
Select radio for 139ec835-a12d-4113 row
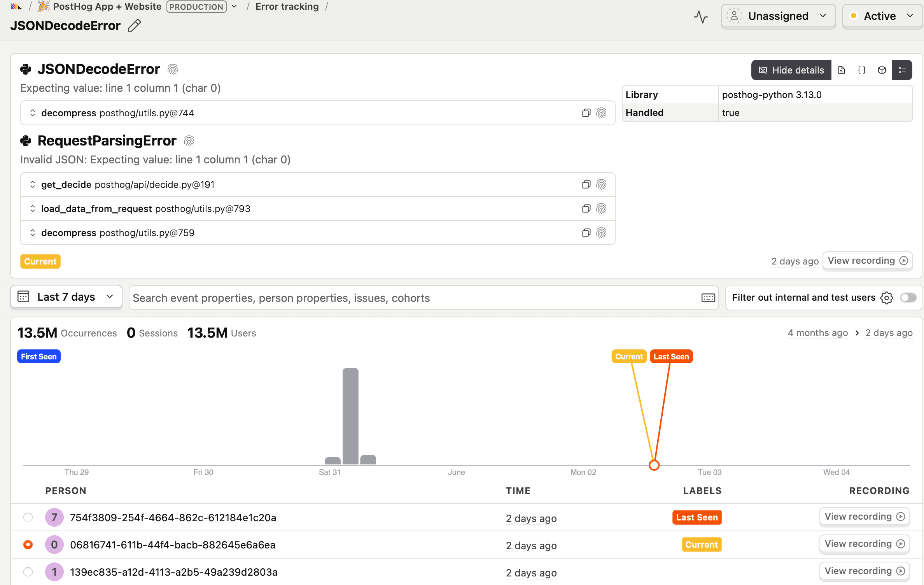28,572
